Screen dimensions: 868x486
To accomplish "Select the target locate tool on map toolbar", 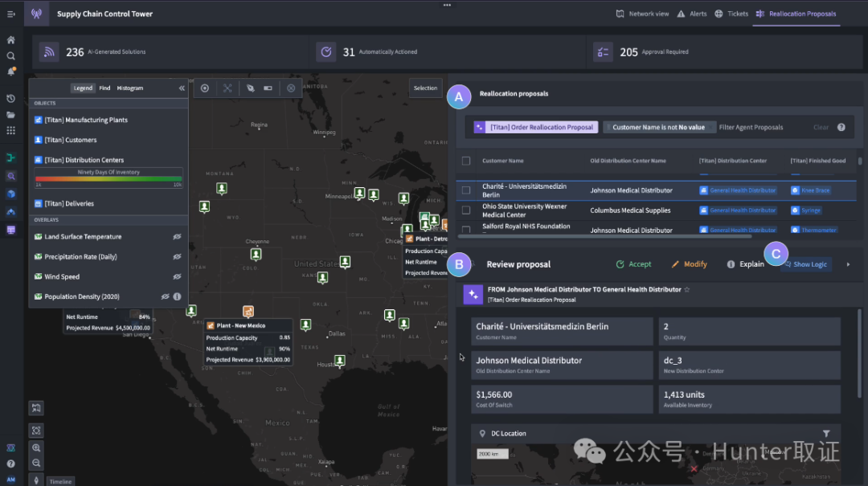I will coord(205,88).
